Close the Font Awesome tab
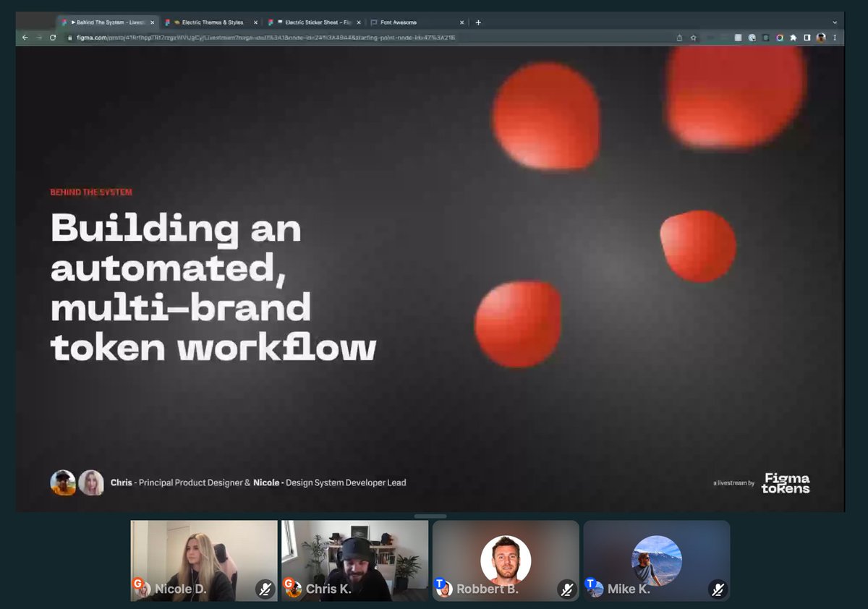Screen dimensions: 868x609 (x=461, y=22)
